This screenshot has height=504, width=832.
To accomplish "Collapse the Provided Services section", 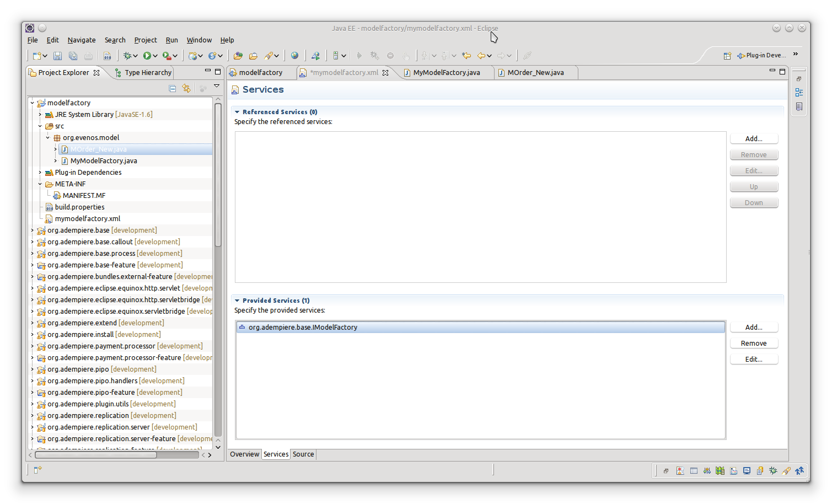I will (237, 301).
